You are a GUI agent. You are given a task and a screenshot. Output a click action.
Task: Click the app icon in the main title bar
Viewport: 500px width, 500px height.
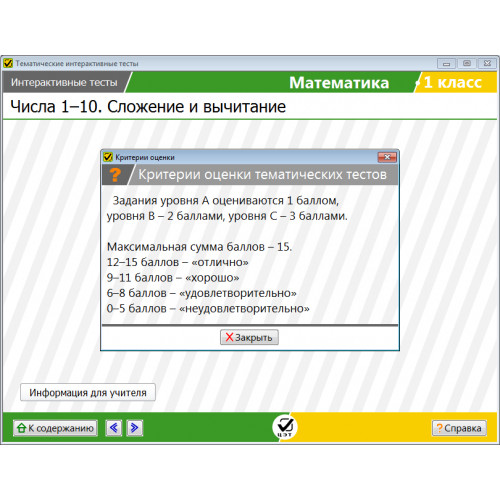pyautogui.click(x=8, y=63)
